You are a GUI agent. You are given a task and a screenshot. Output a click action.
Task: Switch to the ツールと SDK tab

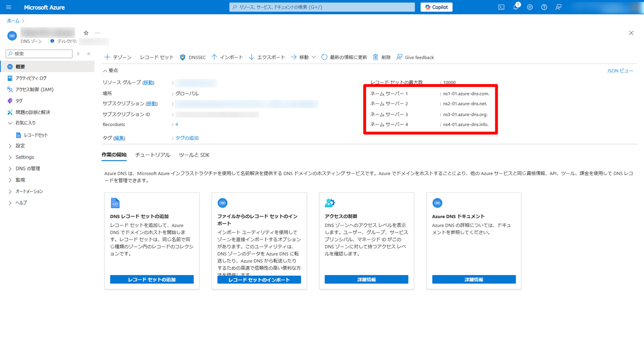[194, 155]
